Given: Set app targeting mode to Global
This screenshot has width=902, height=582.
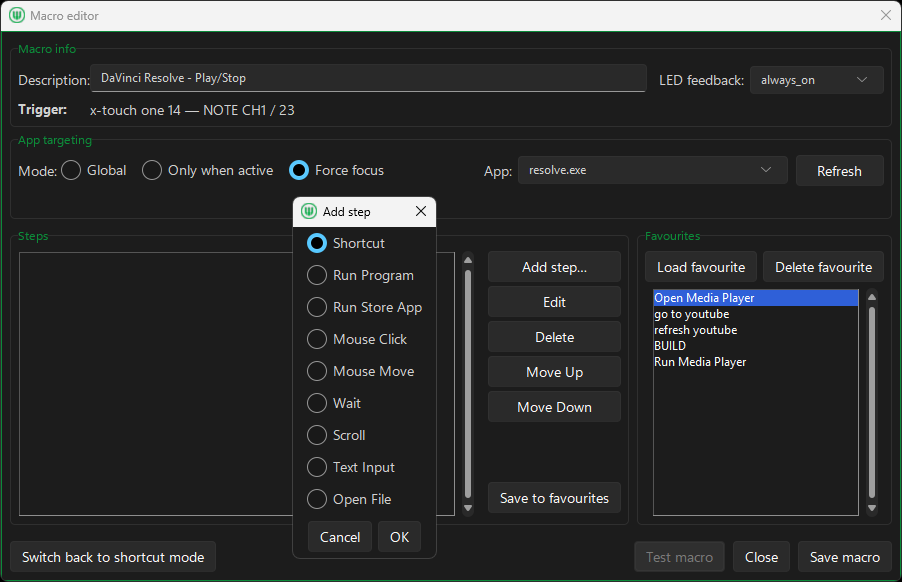Looking at the screenshot, I should point(70,170).
